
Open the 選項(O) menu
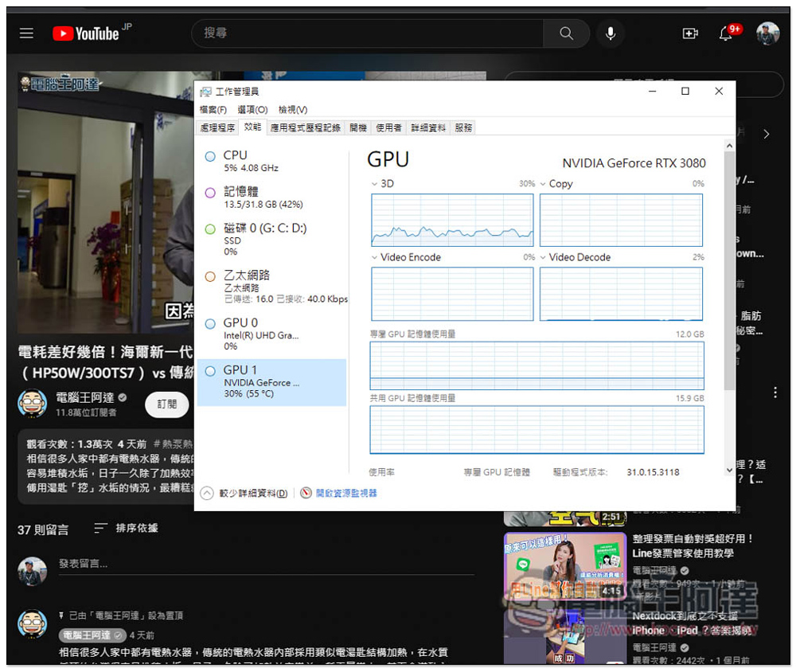point(252,110)
